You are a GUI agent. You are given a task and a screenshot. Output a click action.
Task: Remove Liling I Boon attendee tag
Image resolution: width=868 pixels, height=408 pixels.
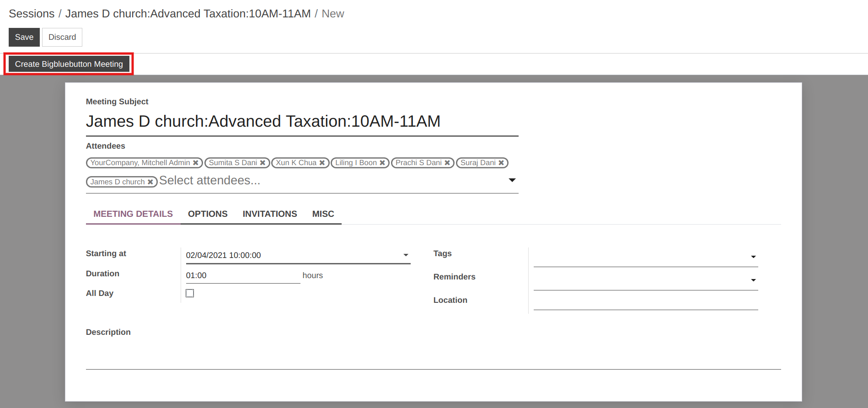[x=382, y=163]
